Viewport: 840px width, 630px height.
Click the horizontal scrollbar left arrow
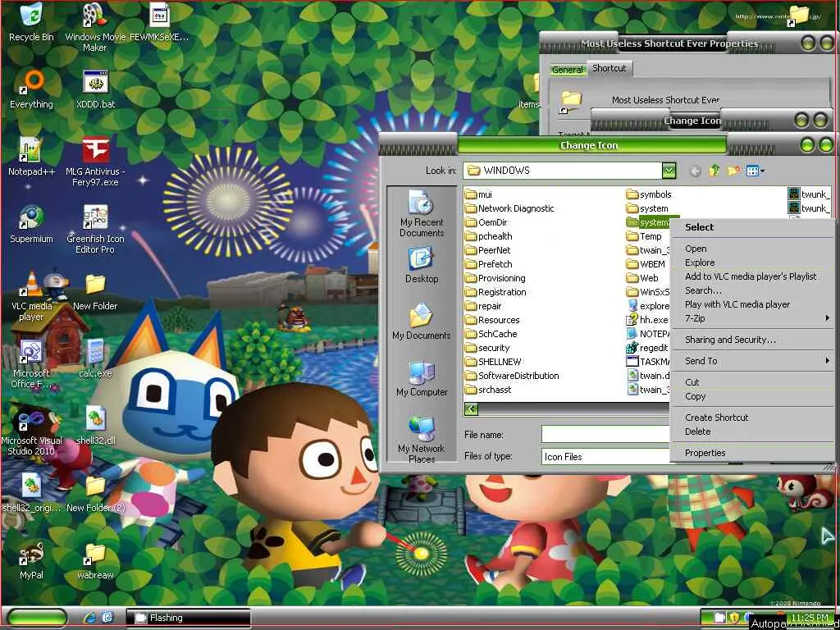(x=471, y=410)
